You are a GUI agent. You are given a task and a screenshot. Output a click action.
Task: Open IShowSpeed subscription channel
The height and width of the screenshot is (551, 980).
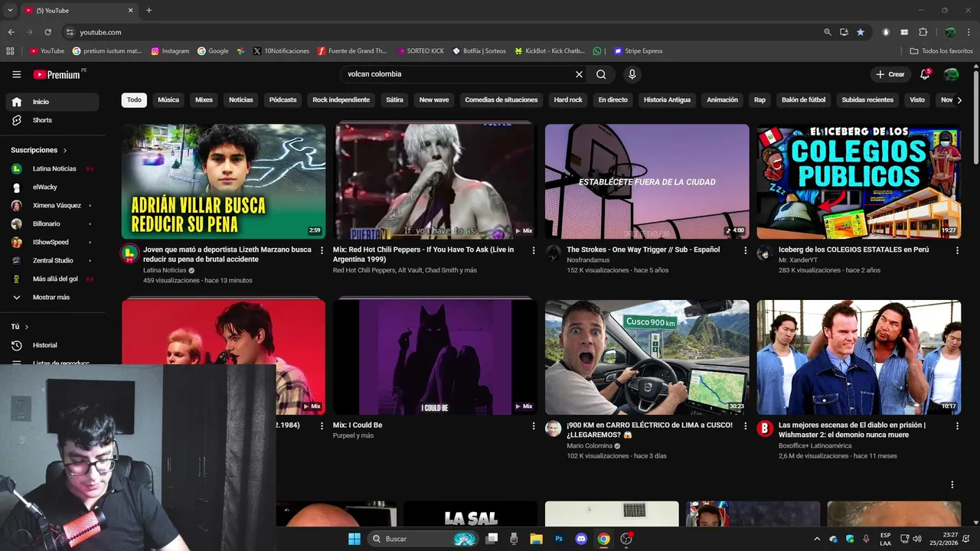(x=52, y=242)
